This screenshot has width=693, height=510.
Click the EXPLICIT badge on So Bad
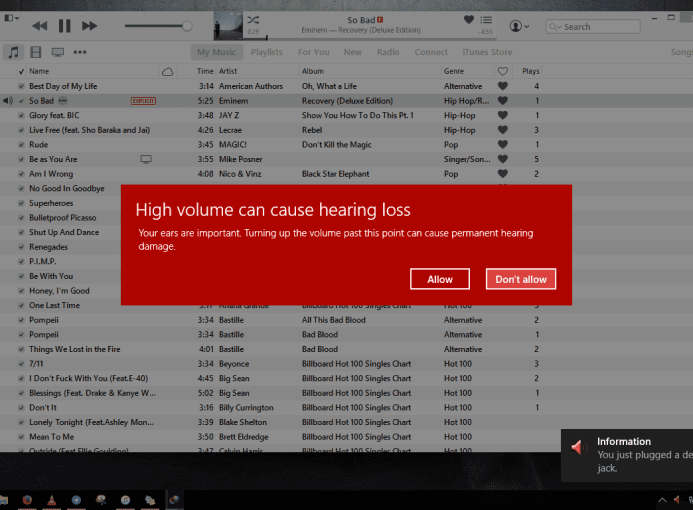[143, 101]
